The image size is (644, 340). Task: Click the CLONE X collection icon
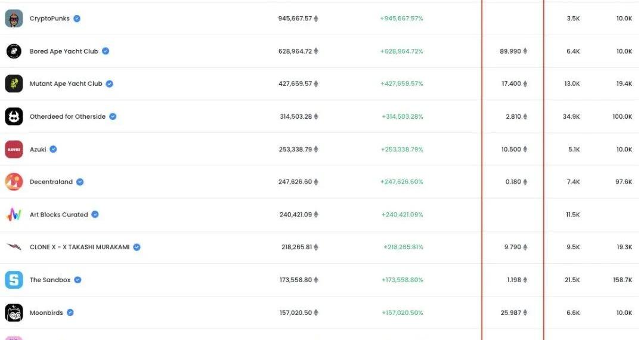point(14,247)
